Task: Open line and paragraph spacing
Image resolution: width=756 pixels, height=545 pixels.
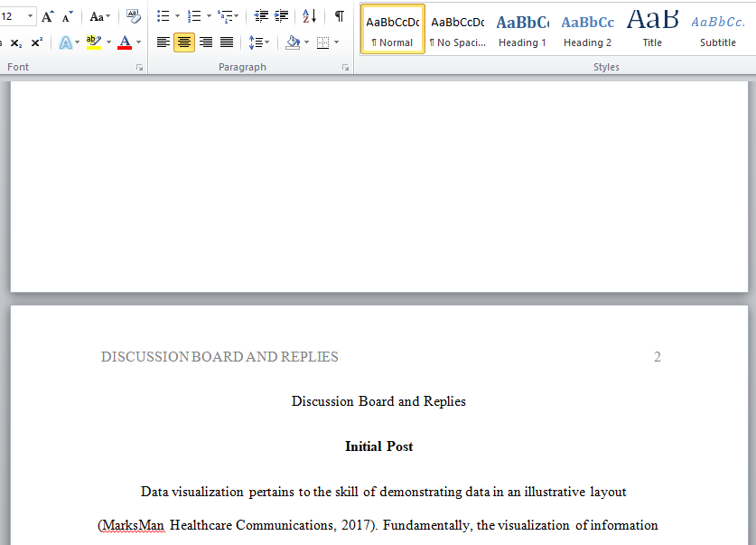Action: pos(259,42)
